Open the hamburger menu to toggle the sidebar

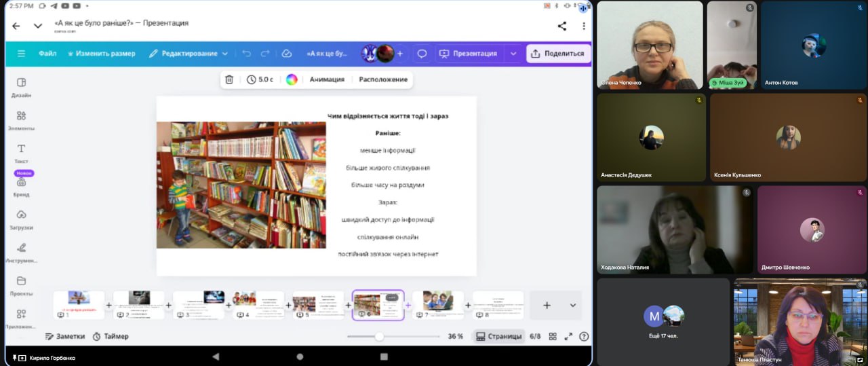[x=21, y=54]
